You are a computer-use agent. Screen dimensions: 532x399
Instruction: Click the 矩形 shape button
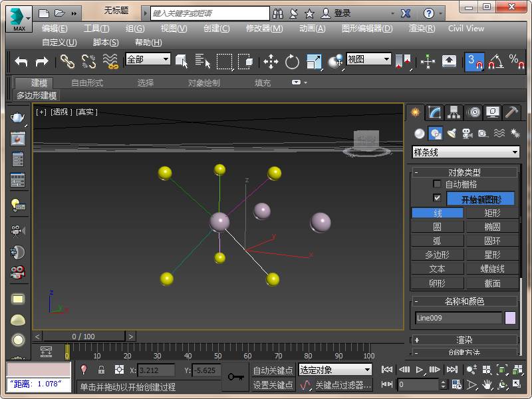pyautogui.click(x=492, y=213)
